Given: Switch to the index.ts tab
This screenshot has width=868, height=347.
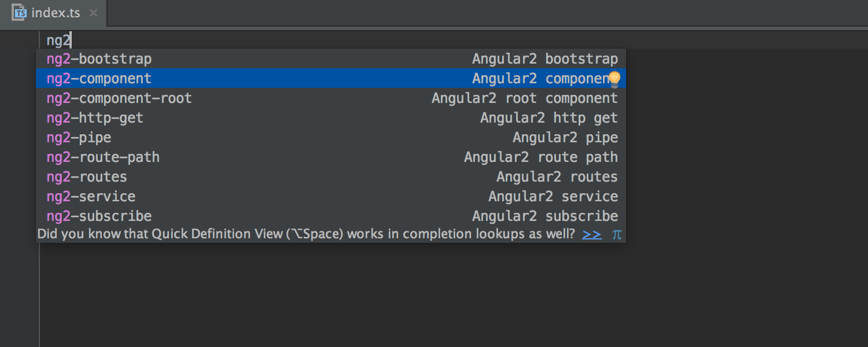Looking at the screenshot, I should tap(56, 13).
